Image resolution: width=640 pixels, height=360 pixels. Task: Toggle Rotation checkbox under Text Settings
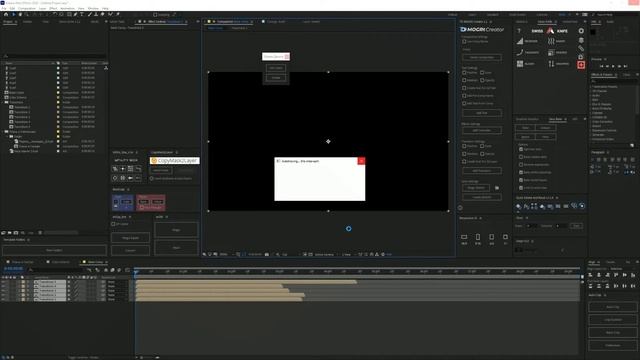tap(464, 80)
